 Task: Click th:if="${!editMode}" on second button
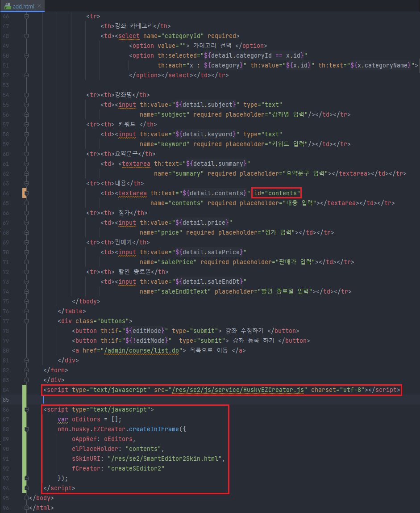[136, 341]
